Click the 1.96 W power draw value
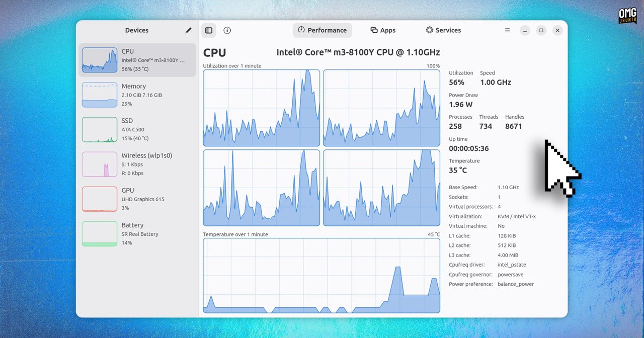 click(460, 105)
